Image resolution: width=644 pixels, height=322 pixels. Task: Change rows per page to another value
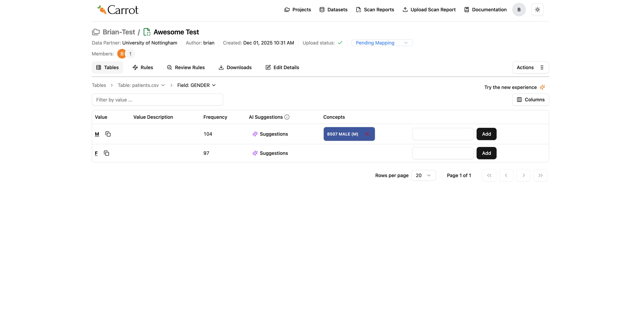point(424,175)
